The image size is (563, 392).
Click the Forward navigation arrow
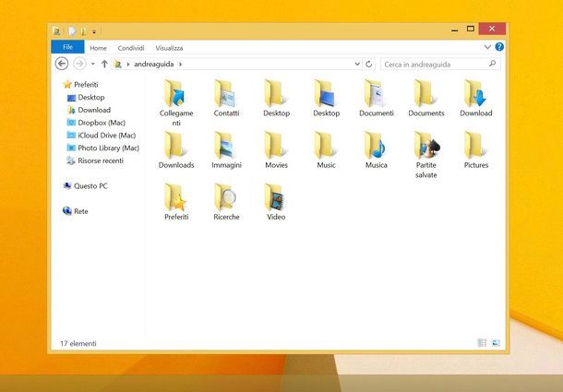pyautogui.click(x=79, y=64)
